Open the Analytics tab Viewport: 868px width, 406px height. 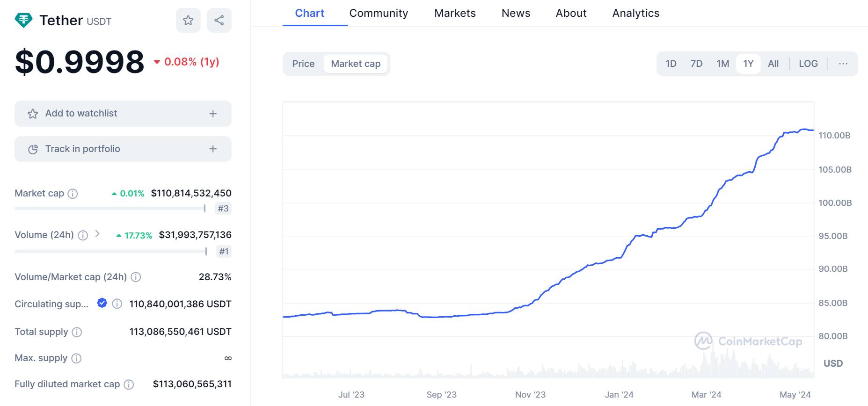coord(635,13)
